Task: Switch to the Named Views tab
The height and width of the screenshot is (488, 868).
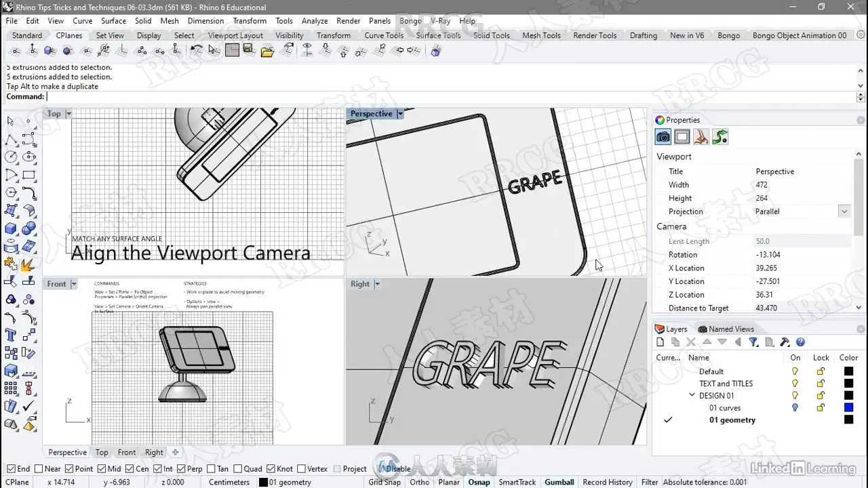Action: pos(726,329)
